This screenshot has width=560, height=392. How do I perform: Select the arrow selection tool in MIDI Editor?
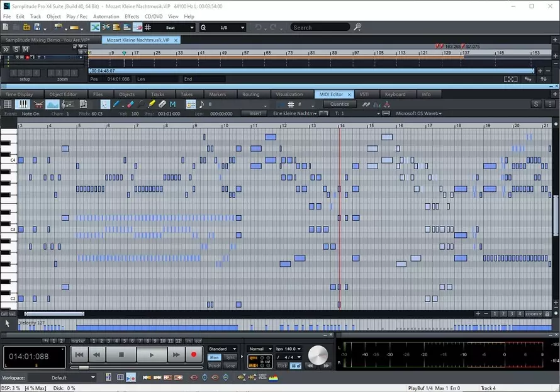(x=105, y=104)
